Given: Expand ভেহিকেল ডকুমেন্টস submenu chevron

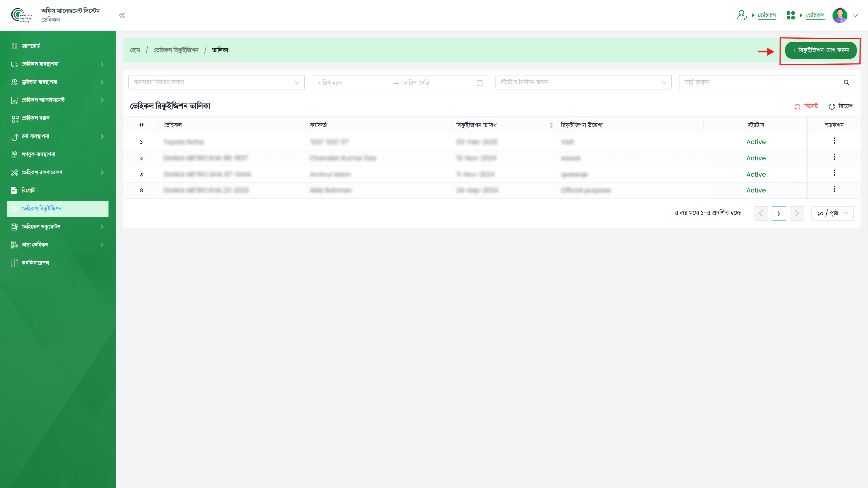Looking at the screenshot, I should pyautogui.click(x=102, y=227).
